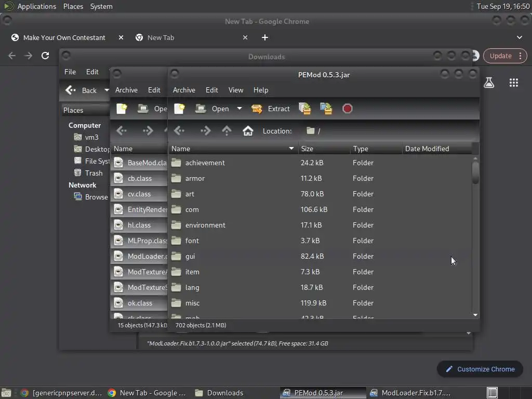Sort by Date Modified column in PEMod
Viewport: 532px width, 399px height.
[437, 149]
